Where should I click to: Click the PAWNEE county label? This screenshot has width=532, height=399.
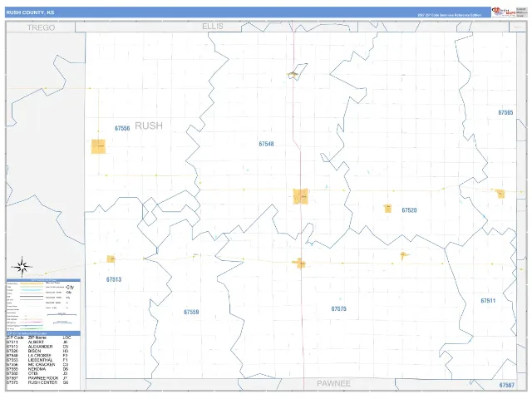coord(333,383)
